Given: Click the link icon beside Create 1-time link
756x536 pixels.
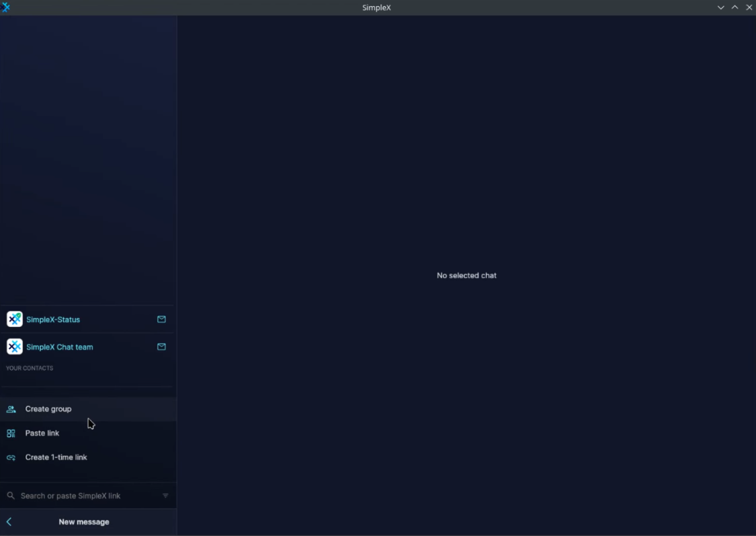Looking at the screenshot, I should coord(11,457).
